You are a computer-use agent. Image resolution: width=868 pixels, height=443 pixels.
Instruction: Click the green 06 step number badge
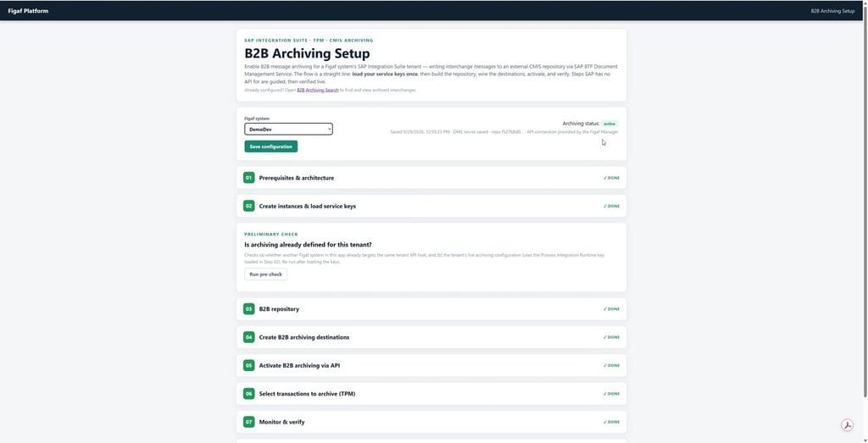pyautogui.click(x=249, y=393)
